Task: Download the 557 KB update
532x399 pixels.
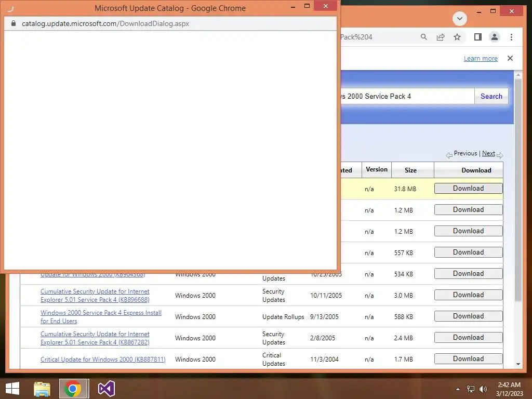Action: pyautogui.click(x=468, y=252)
